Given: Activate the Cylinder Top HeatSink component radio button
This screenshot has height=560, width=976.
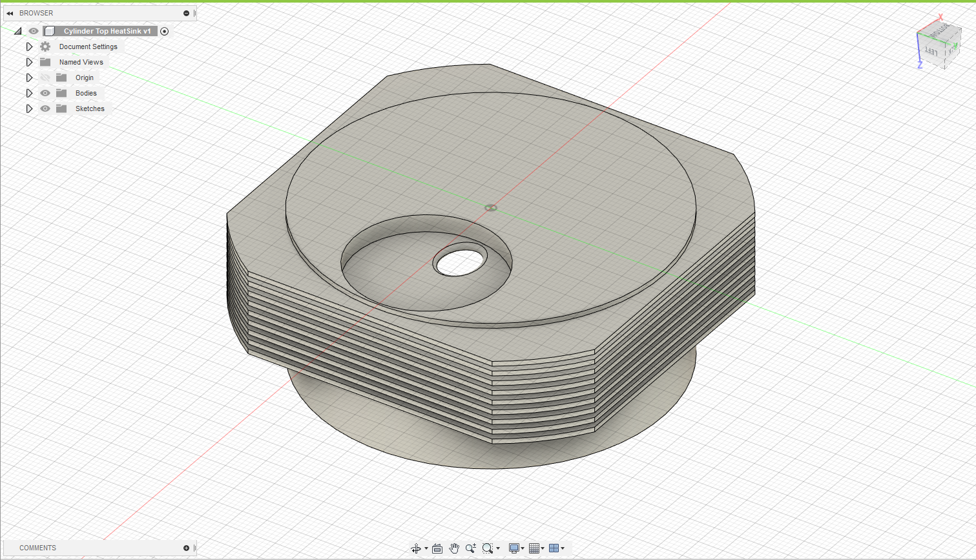Looking at the screenshot, I should 164,31.
